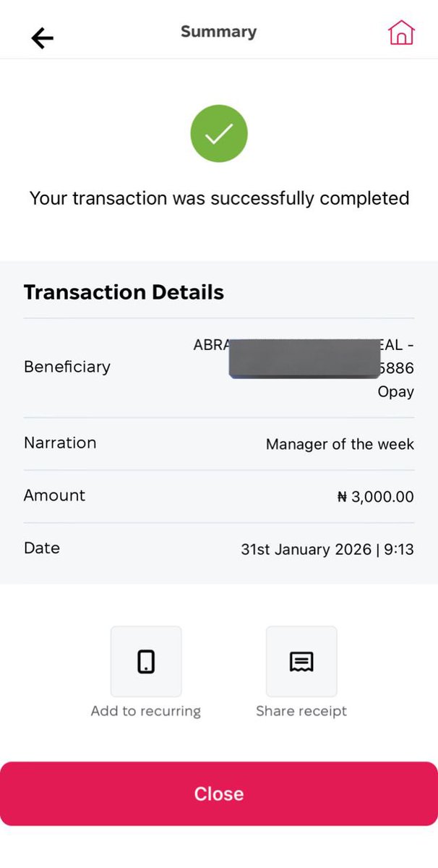Image resolution: width=438 pixels, height=868 pixels.
Task: Tap the Manager of the week narration
Action: coord(340,444)
